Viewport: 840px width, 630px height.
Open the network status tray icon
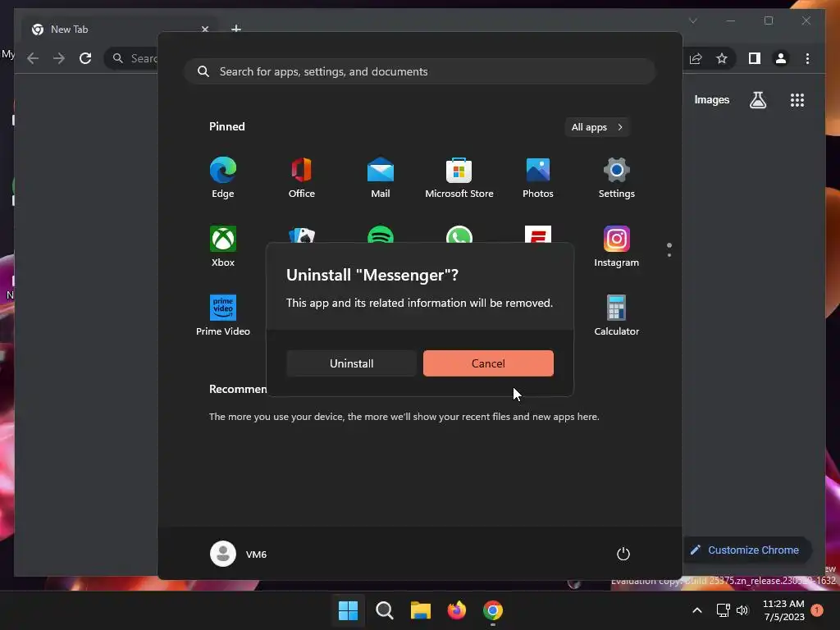[x=723, y=610]
